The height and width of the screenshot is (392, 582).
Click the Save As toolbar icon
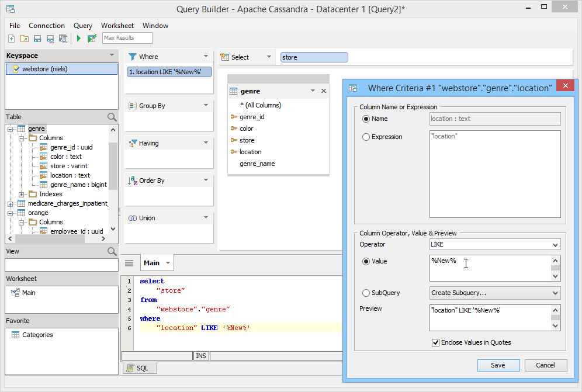tap(50, 38)
